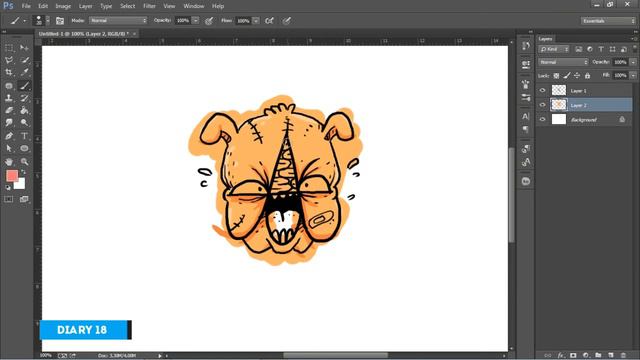Swap foreground and background colors
Viewport: 640px width, 360px height.
[x=23, y=172]
